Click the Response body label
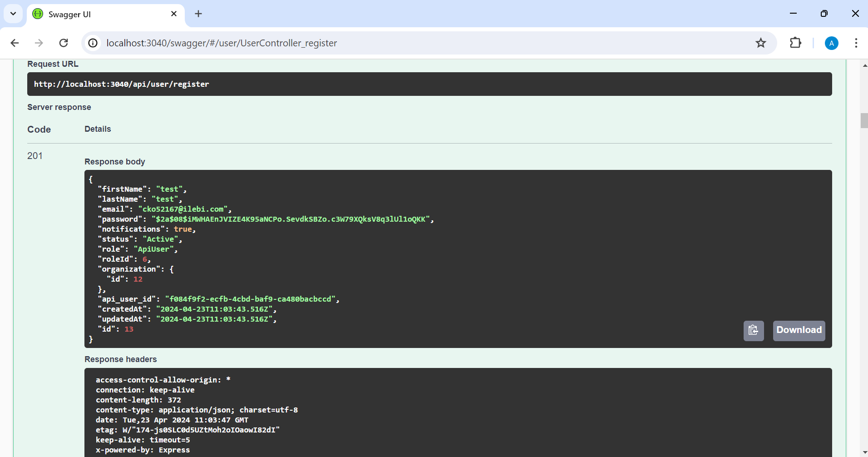868x457 pixels. [x=115, y=162]
